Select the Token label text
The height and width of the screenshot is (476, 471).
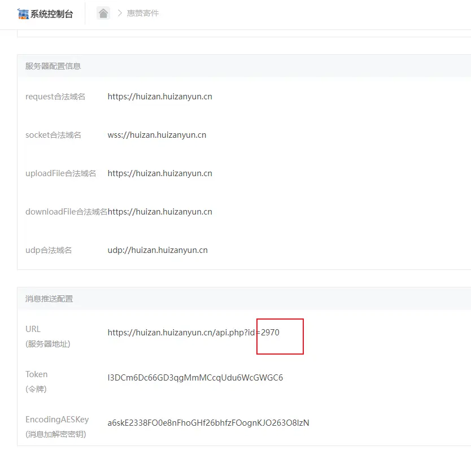37,374
